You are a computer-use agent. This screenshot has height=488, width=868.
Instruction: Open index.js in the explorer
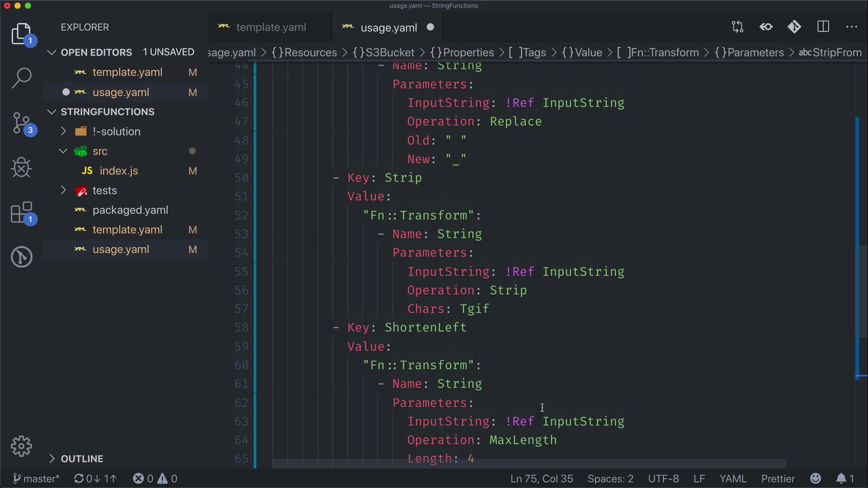click(x=118, y=171)
